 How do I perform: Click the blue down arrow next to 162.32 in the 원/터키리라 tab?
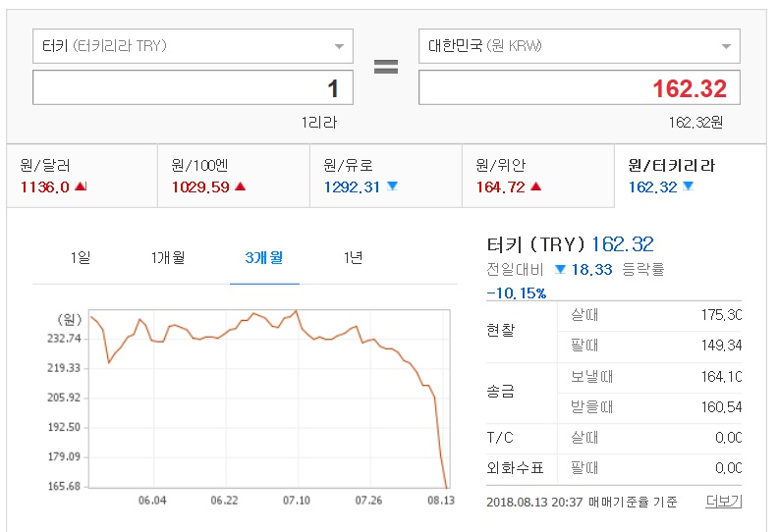pos(688,186)
